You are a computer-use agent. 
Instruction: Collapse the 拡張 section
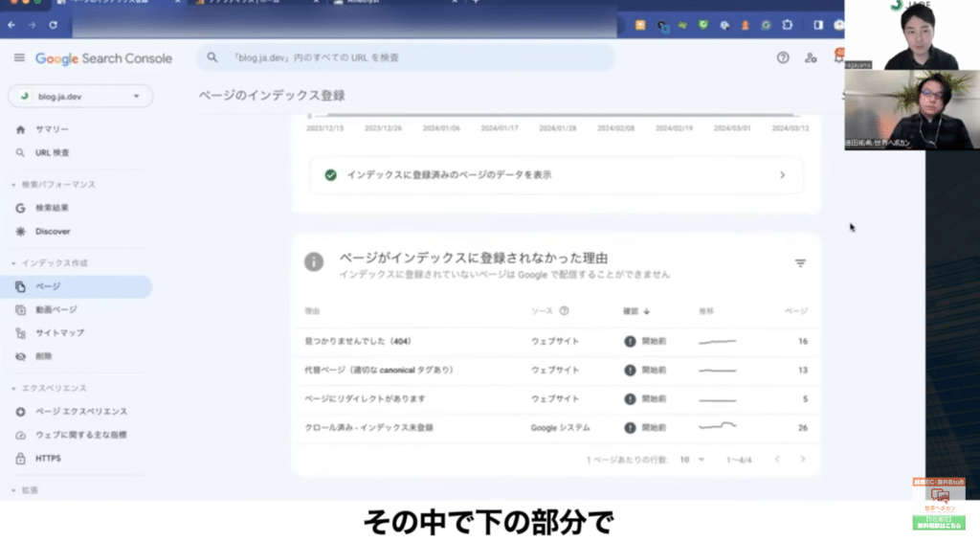(25, 490)
